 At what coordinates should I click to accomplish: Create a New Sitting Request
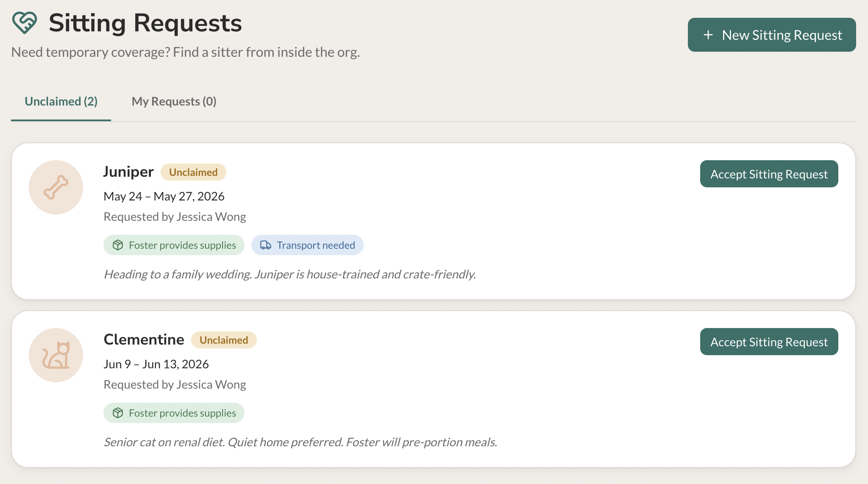tap(772, 35)
